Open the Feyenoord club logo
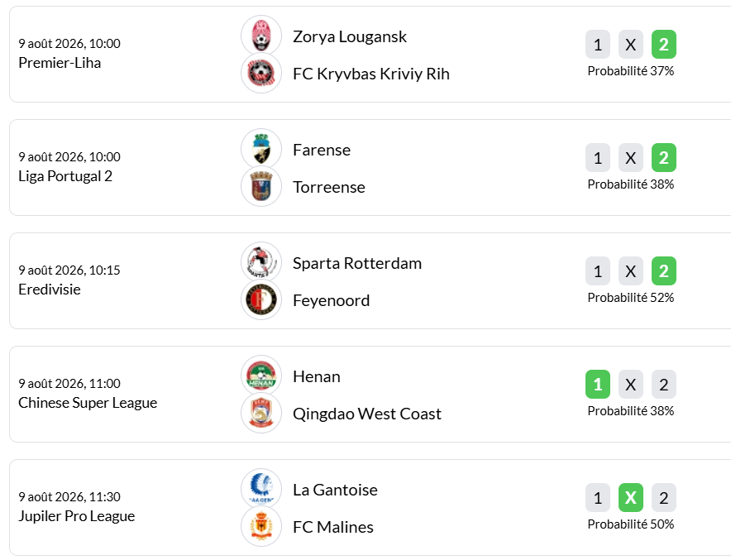The height and width of the screenshot is (560, 731). (x=261, y=299)
